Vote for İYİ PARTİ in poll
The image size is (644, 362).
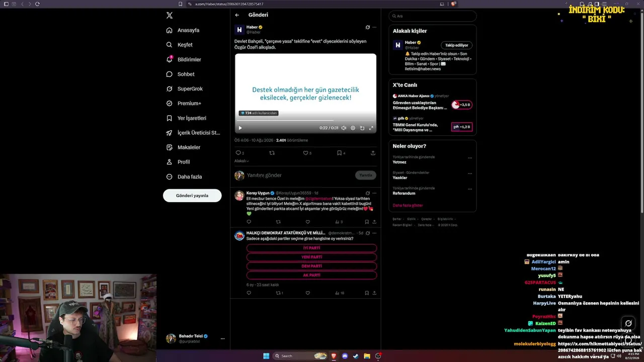click(311, 248)
